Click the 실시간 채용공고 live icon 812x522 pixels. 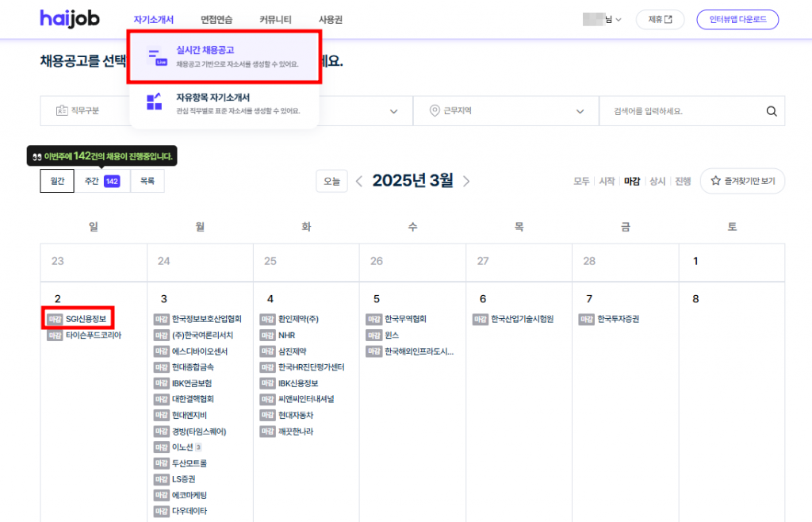155,56
